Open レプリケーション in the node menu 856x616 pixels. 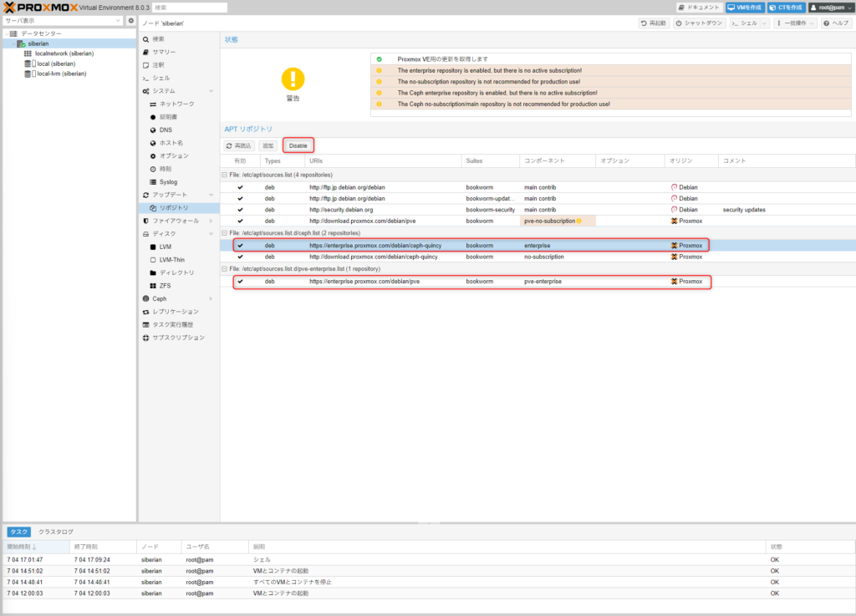(179, 312)
